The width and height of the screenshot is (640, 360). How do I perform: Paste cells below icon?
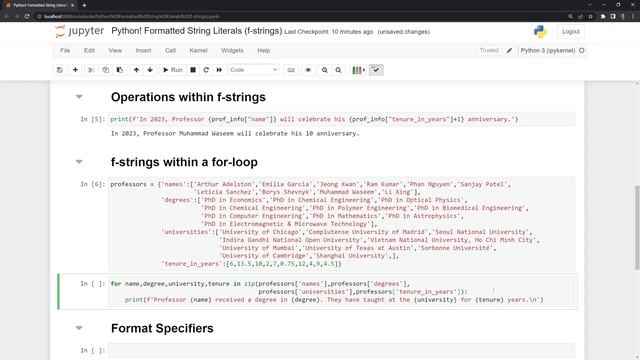[120, 70]
